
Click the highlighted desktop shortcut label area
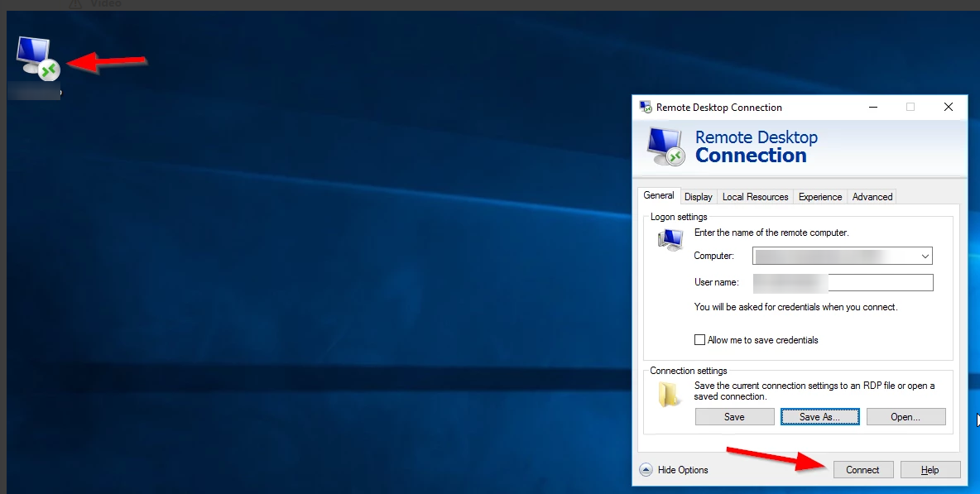coord(33,91)
